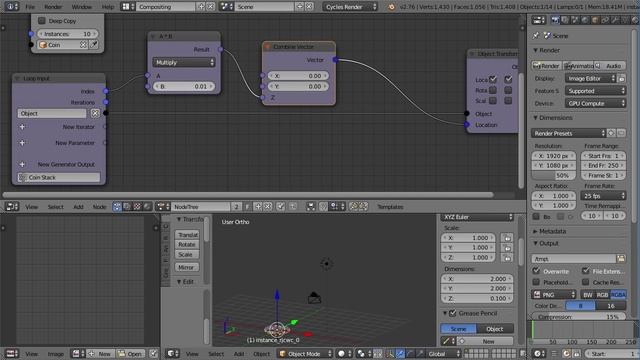Select the translate manipulator icon
640x360 pixels.
click(400, 353)
